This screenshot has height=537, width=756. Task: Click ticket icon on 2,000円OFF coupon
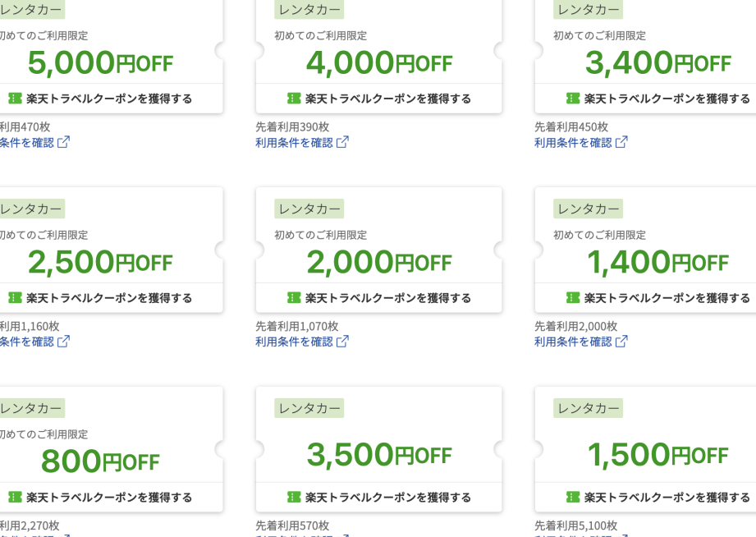pyautogui.click(x=294, y=298)
